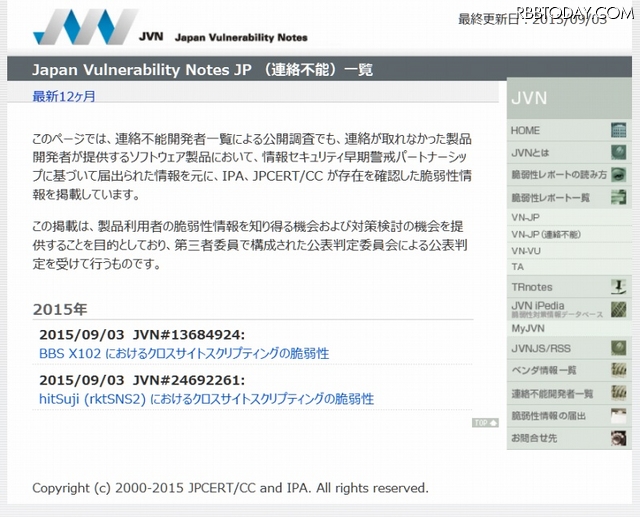The width and height of the screenshot is (640, 517).
Task: Open the JVN iPedia menu item
Action: tap(569, 309)
